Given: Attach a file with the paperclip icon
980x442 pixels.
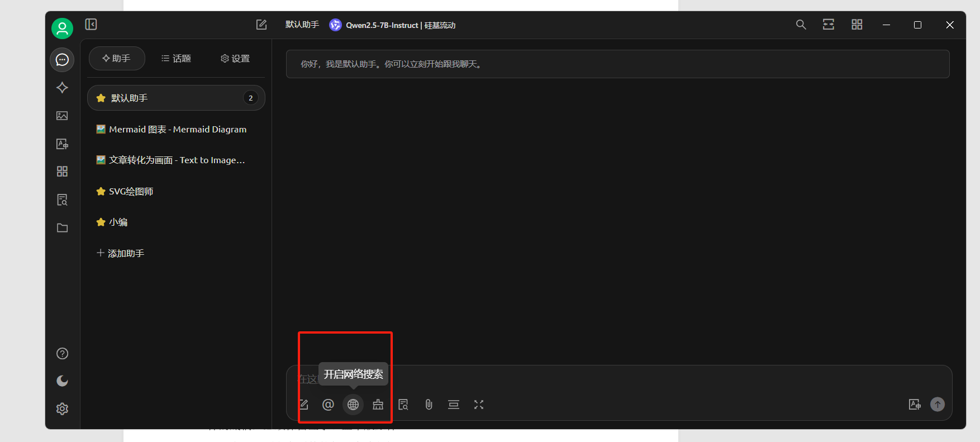Looking at the screenshot, I should tap(429, 405).
